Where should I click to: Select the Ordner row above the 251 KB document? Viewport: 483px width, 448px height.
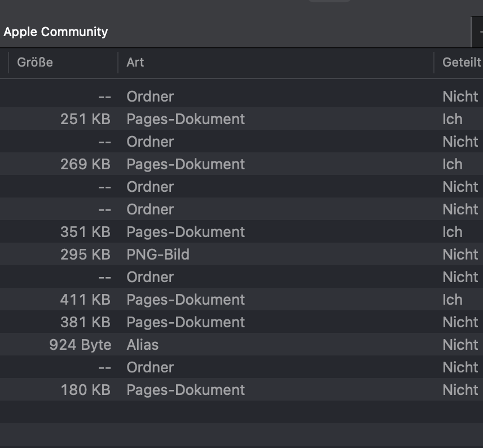click(150, 96)
